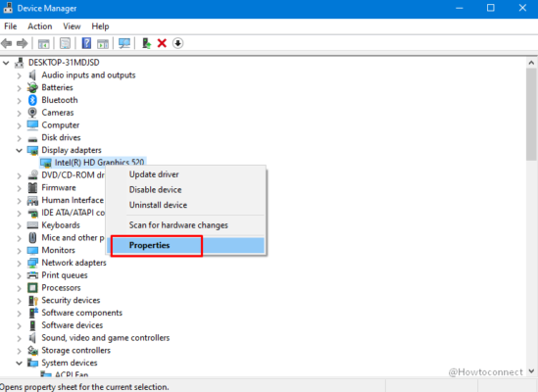
Task: Click the Keyboards category icon
Action: [32, 225]
